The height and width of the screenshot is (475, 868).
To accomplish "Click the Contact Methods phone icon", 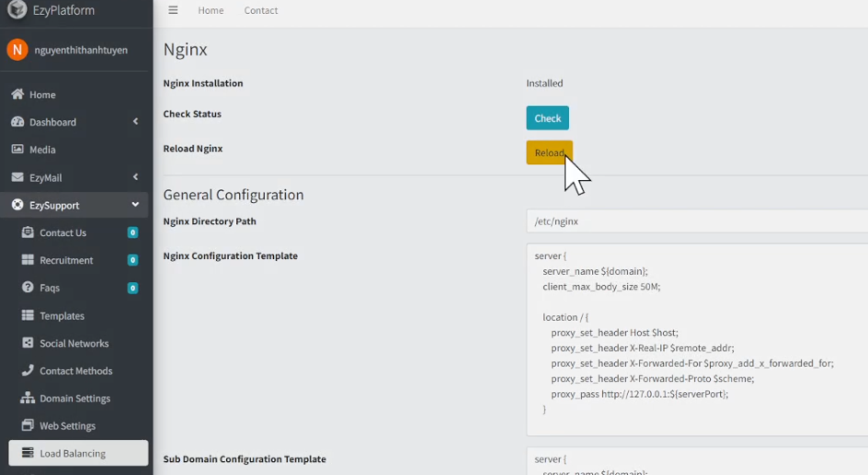I will (28, 370).
